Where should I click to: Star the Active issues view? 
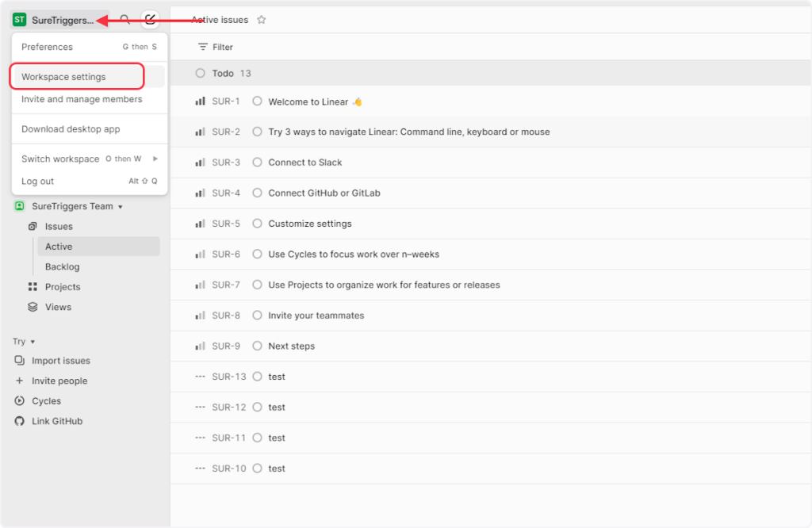pyautogui.click(x=262, y=20)
